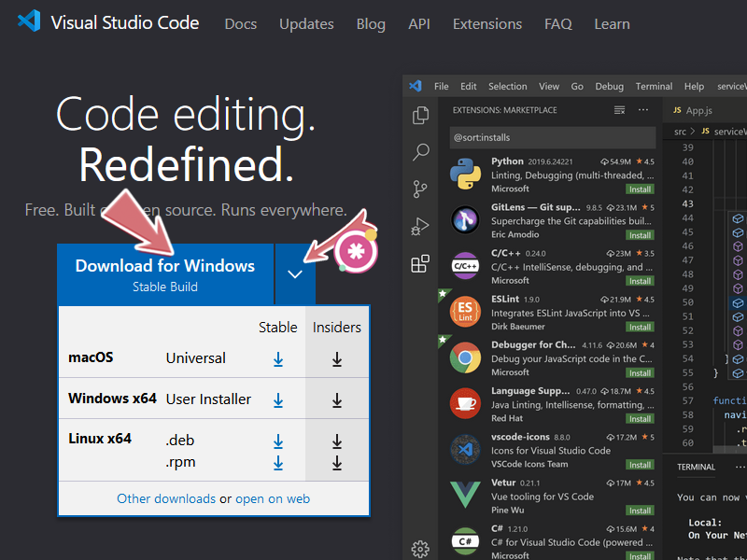Viewport: 747px width, 560px height.
Task: Download Windows x64 User Installer Stable
Action: click(278, 401)
